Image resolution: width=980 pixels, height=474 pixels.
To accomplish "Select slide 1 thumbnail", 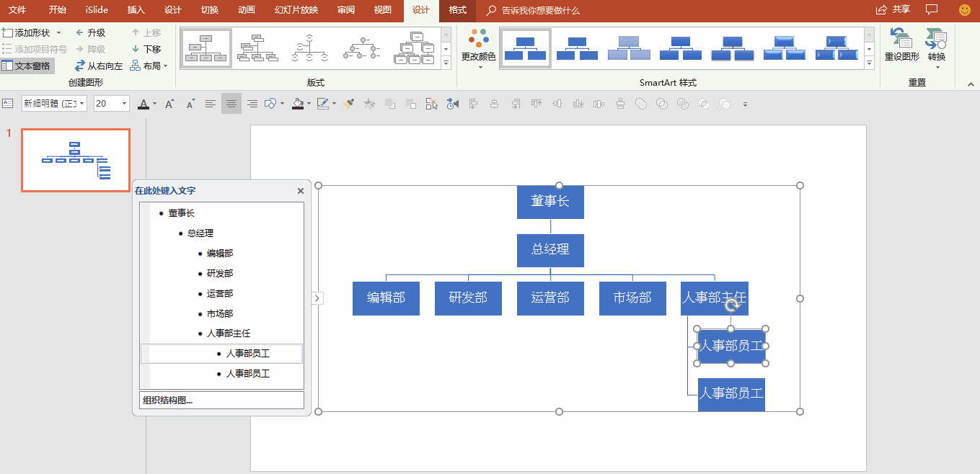I will pyautogui.click(x=76, y=160).
